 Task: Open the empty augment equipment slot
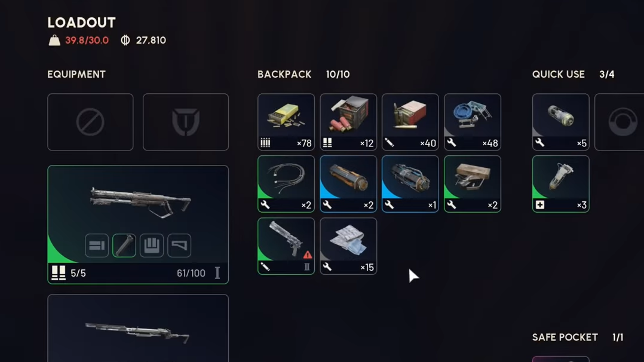90,122
